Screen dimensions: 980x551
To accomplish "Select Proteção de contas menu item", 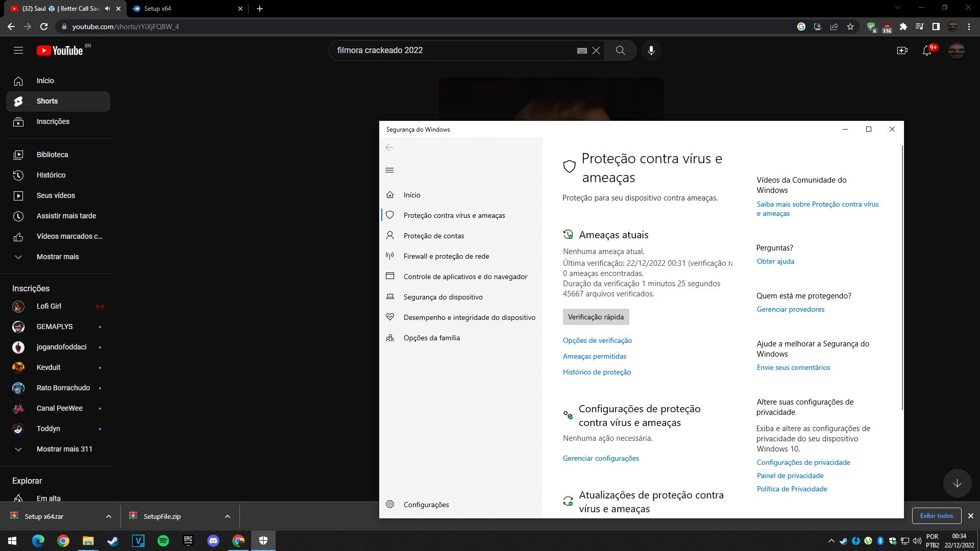I will click(434, 236).
